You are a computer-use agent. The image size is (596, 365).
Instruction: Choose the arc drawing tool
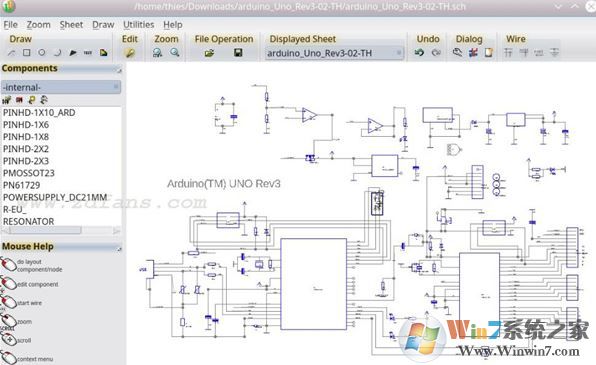[x=57, y=53]
